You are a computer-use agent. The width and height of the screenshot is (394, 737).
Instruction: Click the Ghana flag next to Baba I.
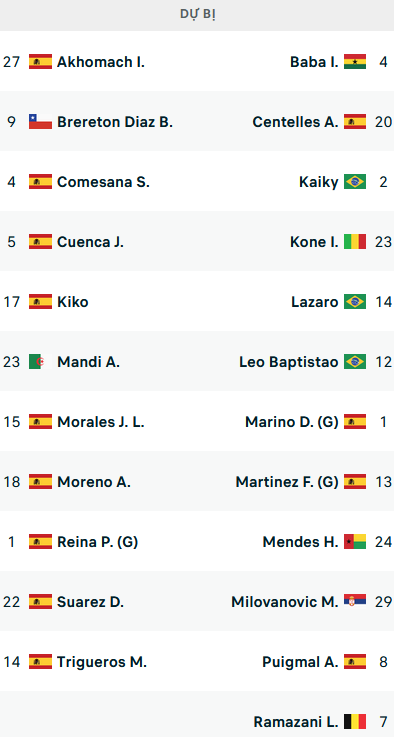[355, 62]
